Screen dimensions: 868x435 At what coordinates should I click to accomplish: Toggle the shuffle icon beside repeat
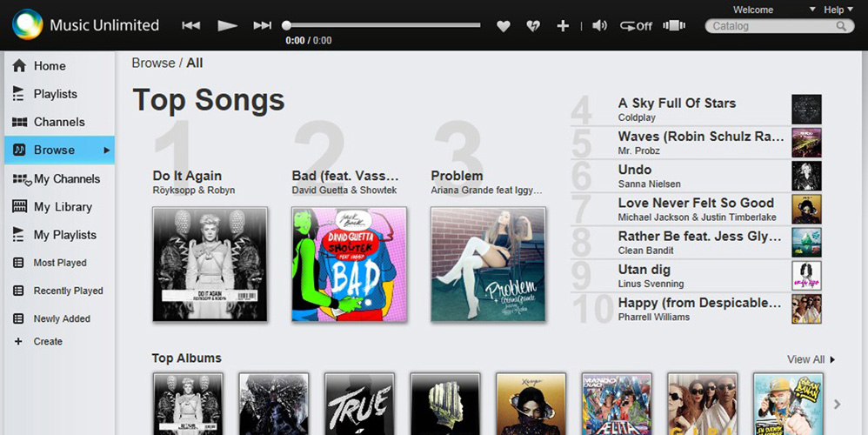tap(674, 25)
